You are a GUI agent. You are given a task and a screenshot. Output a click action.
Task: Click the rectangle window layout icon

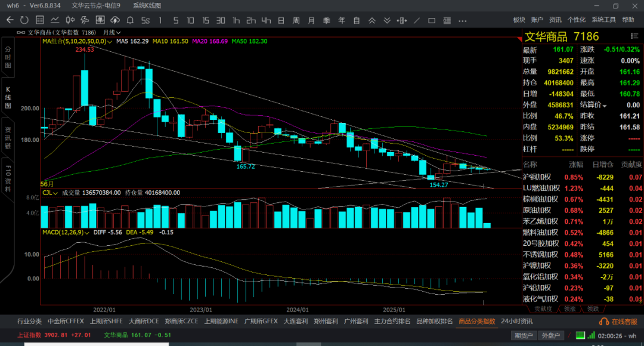coord(432,20)
